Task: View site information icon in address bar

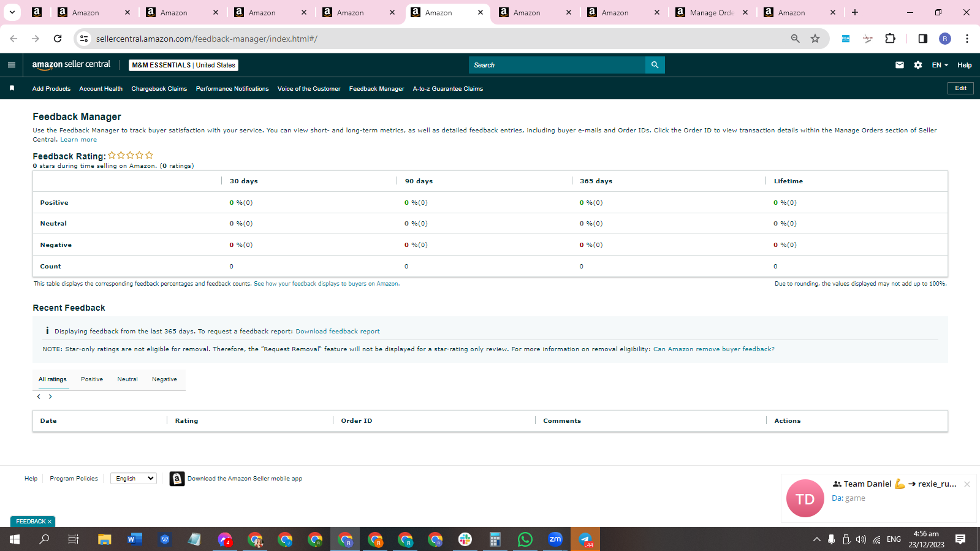Action: (x=84, y=39)
